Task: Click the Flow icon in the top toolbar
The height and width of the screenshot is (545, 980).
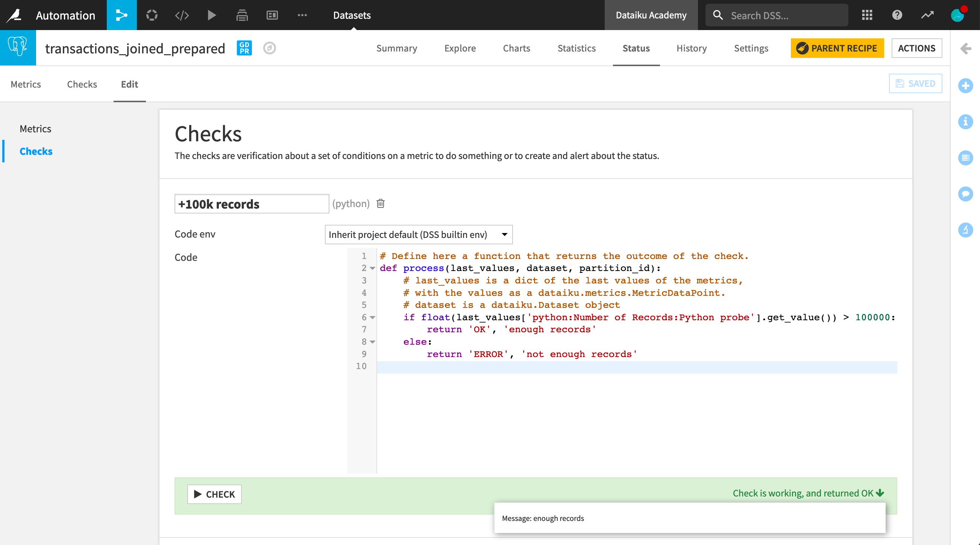Action: [x=121, y=15]
